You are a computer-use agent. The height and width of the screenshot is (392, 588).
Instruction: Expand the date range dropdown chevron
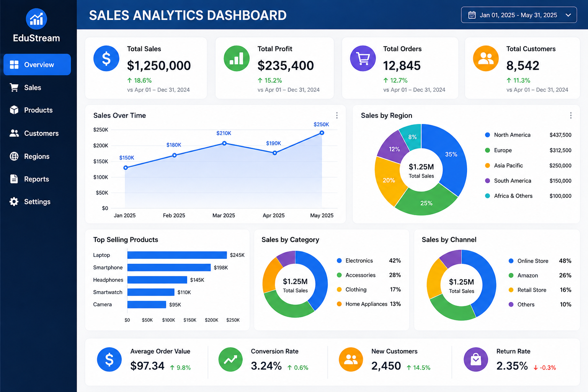(568, 15)
